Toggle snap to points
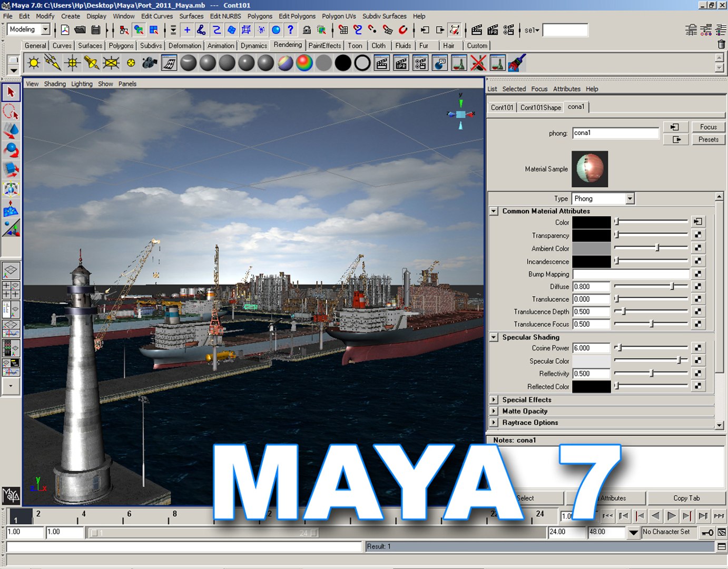This screenshot has width=728, height=569. tap(372, 30)
